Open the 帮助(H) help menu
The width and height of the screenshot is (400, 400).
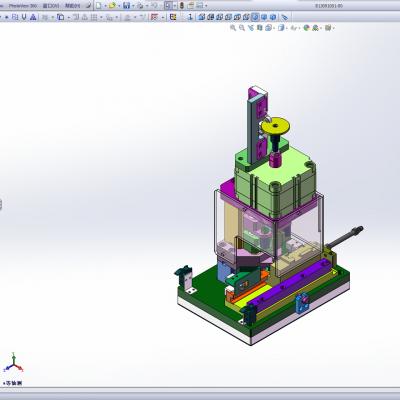click(x=73, y=6)
